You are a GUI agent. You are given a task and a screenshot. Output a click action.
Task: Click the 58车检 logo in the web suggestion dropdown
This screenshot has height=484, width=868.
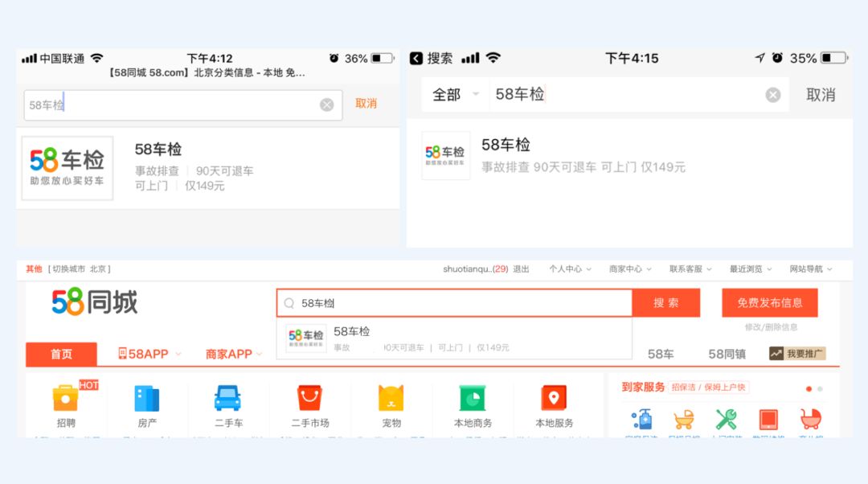click(306, 337)
